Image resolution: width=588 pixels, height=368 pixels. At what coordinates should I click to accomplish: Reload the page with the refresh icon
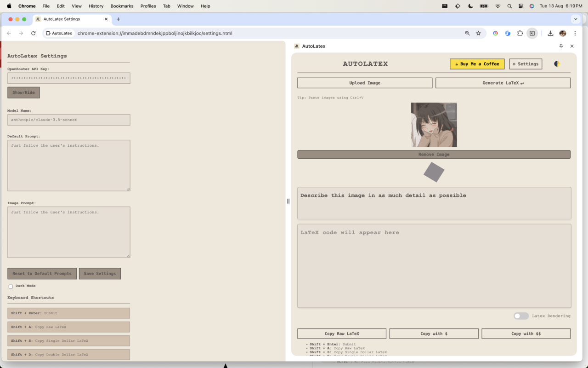tap(33, 33)
